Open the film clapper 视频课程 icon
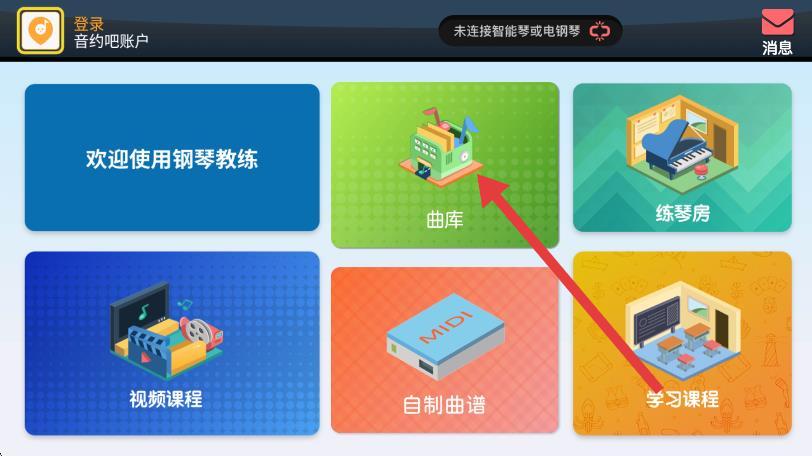The height and width of the screenshot is (456, 812). tap(166, 330)
